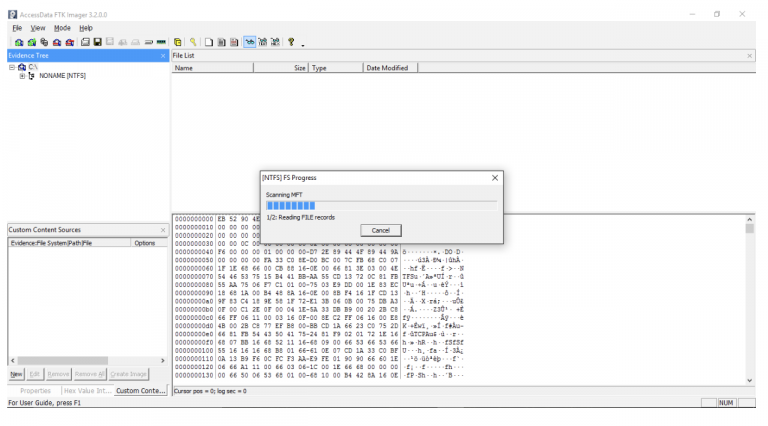Image resolution: width=768 pixels, height=426 pixels.
Task: Switch to the Custom Content tab
Action: point(141,391)
